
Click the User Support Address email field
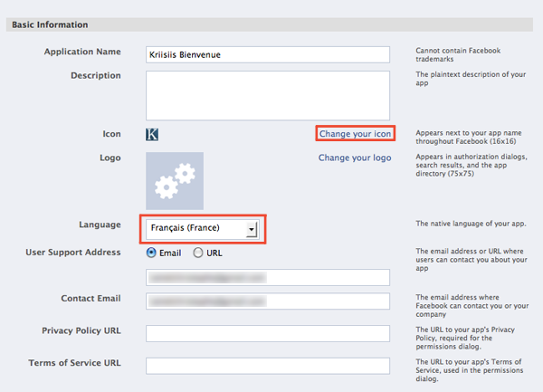coord(268,277)
